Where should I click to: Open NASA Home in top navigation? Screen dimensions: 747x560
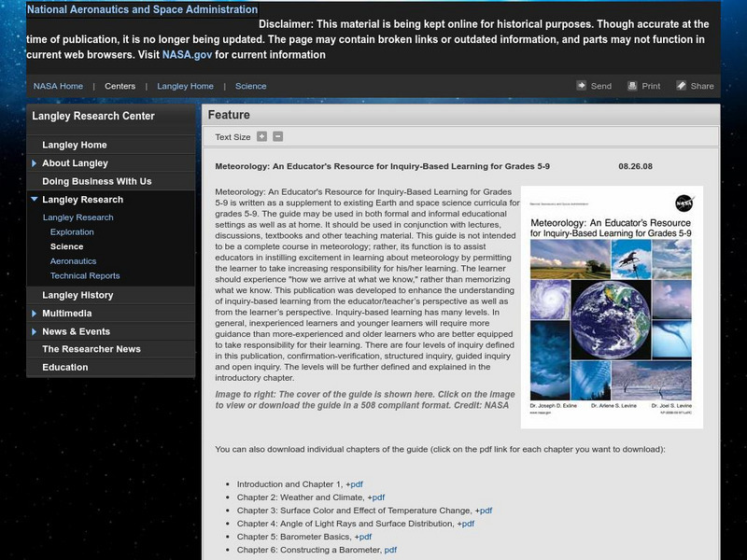58,86
